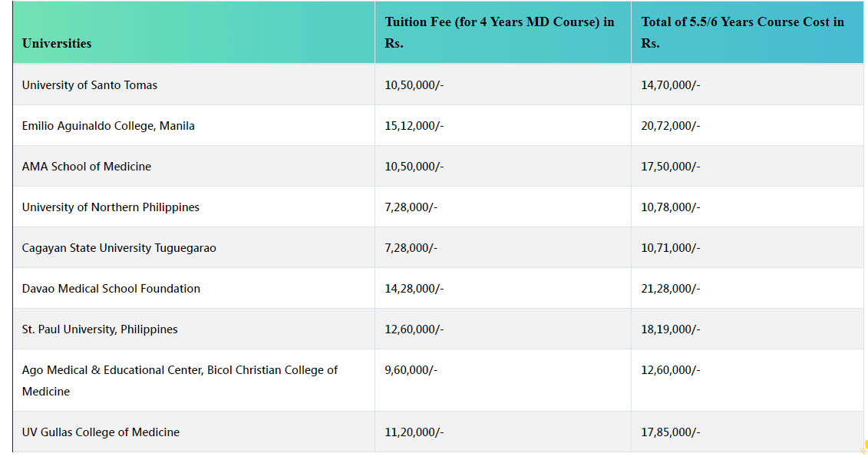Click the 20,72,000/- total cost cell
This screenshot has width=868, height=460.
tap(671, 126)
